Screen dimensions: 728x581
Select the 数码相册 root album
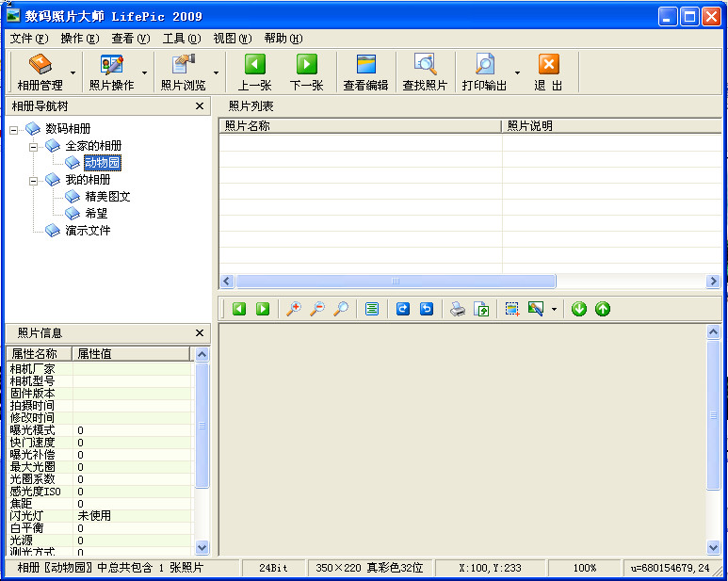tap(68, 129)
